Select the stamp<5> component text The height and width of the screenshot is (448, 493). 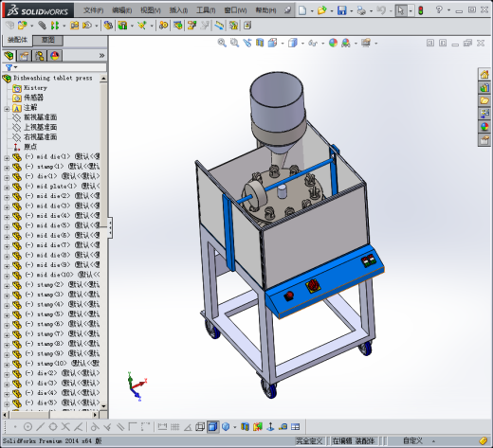(62, 314)
